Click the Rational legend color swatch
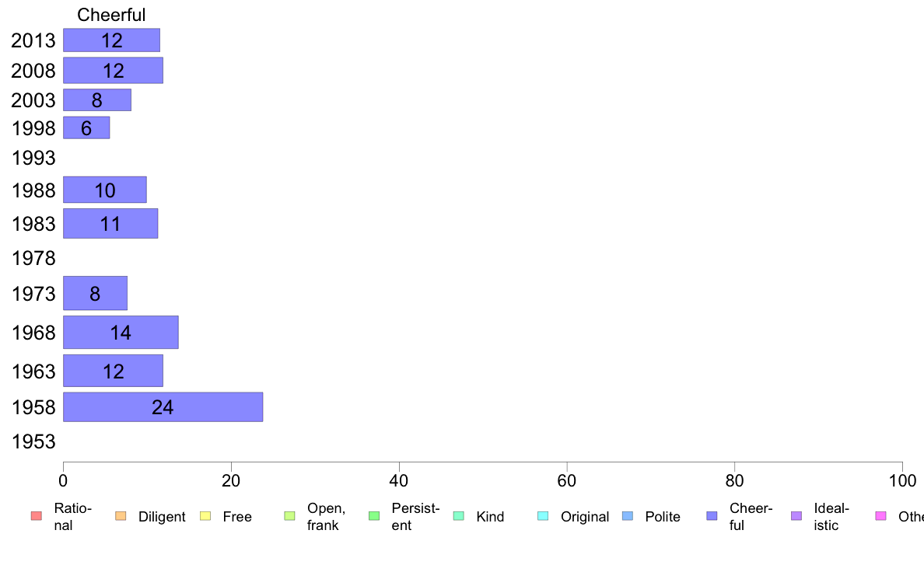 pyautogui.click(x=37, y=516)
